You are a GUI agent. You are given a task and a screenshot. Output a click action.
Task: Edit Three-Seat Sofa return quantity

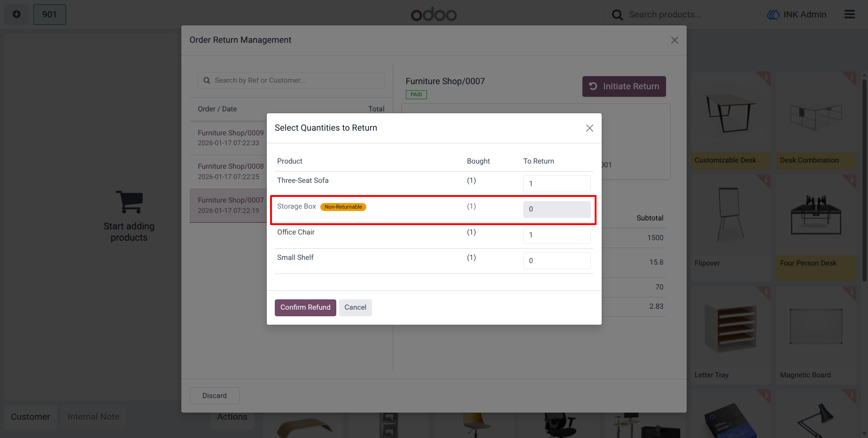tap(557, 184)
